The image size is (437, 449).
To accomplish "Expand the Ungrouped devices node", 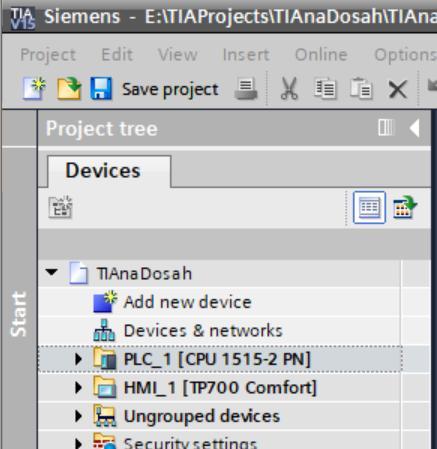I will pyautogui.click(x=78, y=416).
